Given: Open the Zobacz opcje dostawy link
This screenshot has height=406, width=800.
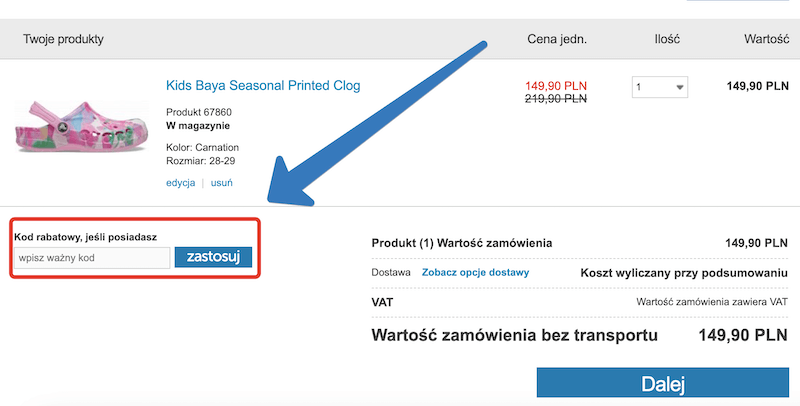Looking at the screenshot, I should (475, 272).
